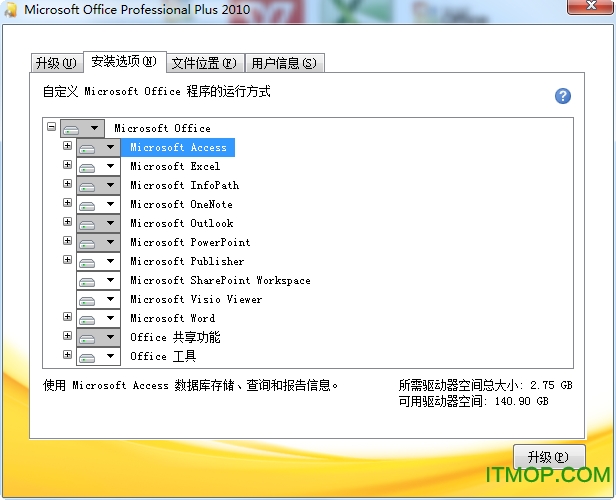Open install option dropdown for SharePoint Workspace

(98, 280)
